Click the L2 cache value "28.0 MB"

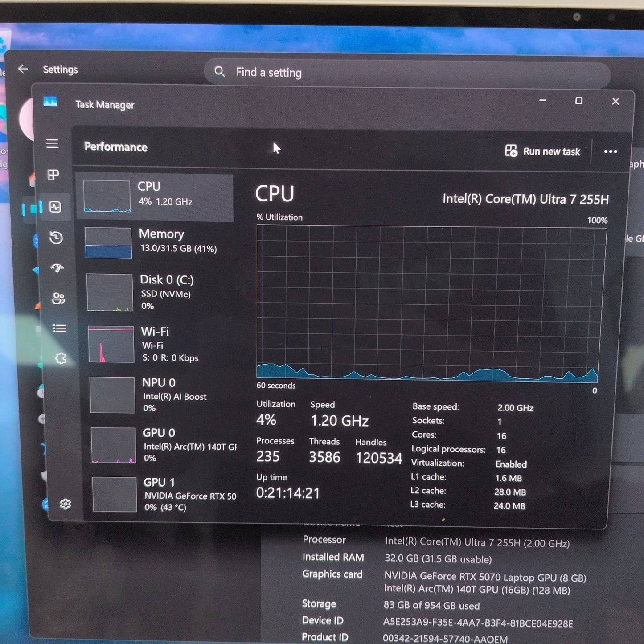coord(510,492)
